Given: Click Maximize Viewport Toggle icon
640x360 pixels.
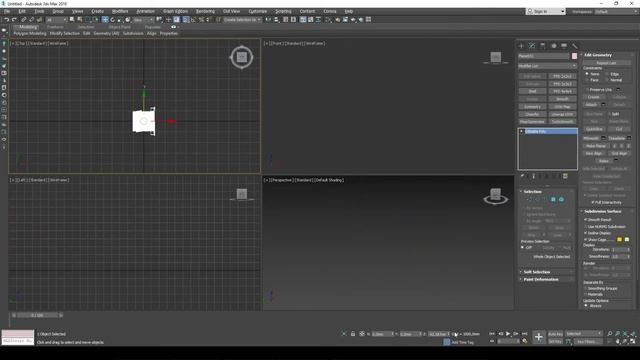Looking at the screenshot, I should pyautogui.click(x=633, y=341).
